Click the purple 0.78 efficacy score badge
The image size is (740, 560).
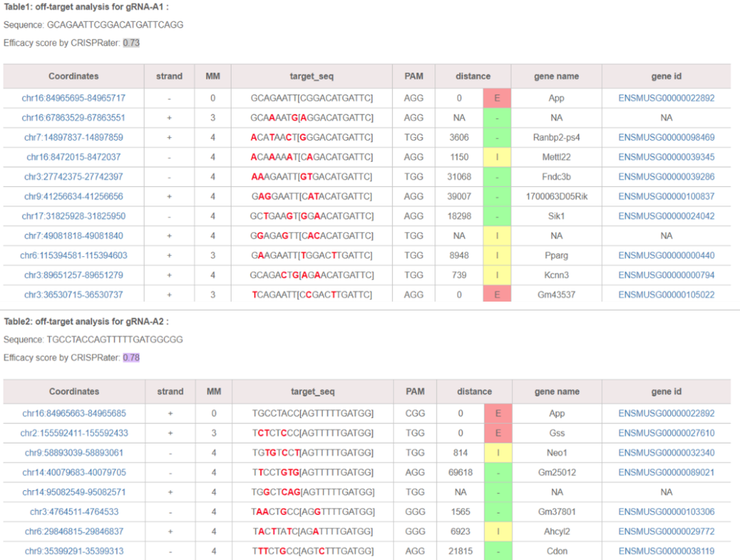click(131, 358)
